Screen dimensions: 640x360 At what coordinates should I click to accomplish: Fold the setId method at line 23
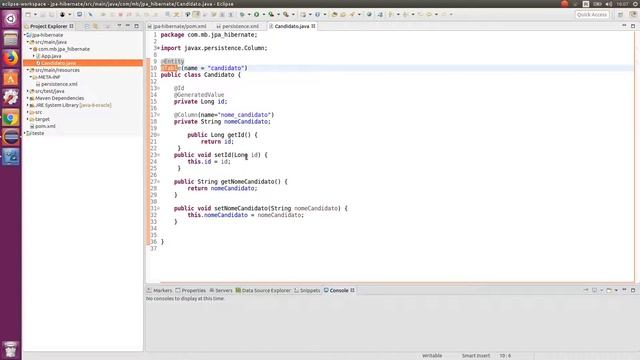(x=158, y=155)
